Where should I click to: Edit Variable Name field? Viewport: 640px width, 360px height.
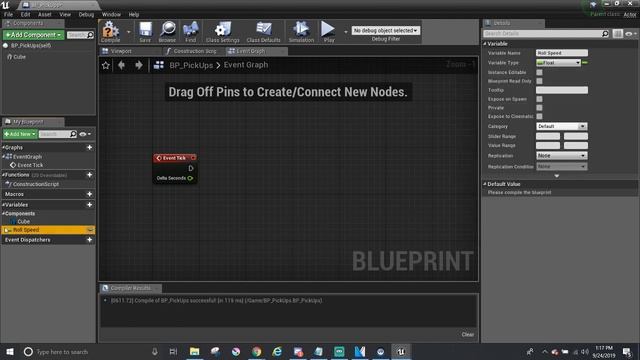pyautogui.click(x=562, y=53)
